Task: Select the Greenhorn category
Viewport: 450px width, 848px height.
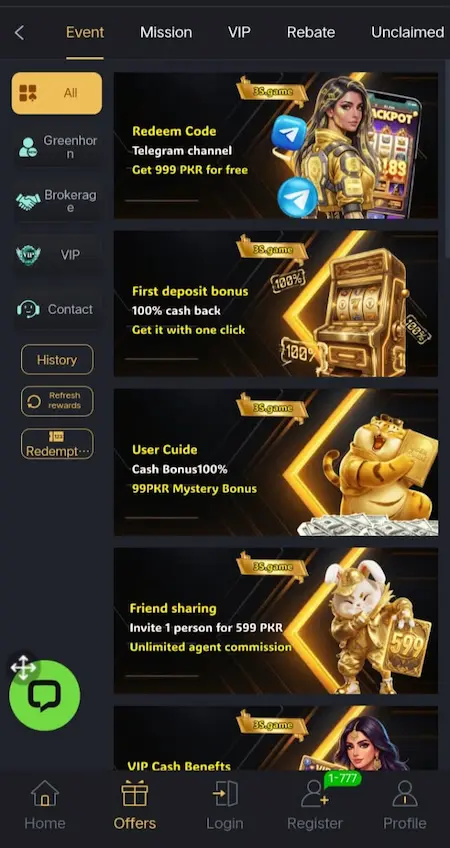Action: 57,147
